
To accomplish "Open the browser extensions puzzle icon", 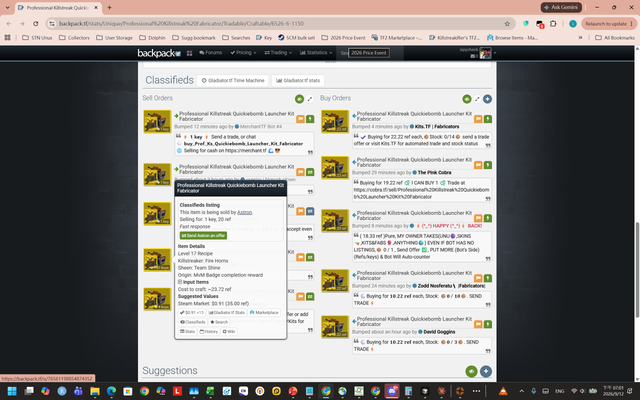I will [x=553, y=24].
